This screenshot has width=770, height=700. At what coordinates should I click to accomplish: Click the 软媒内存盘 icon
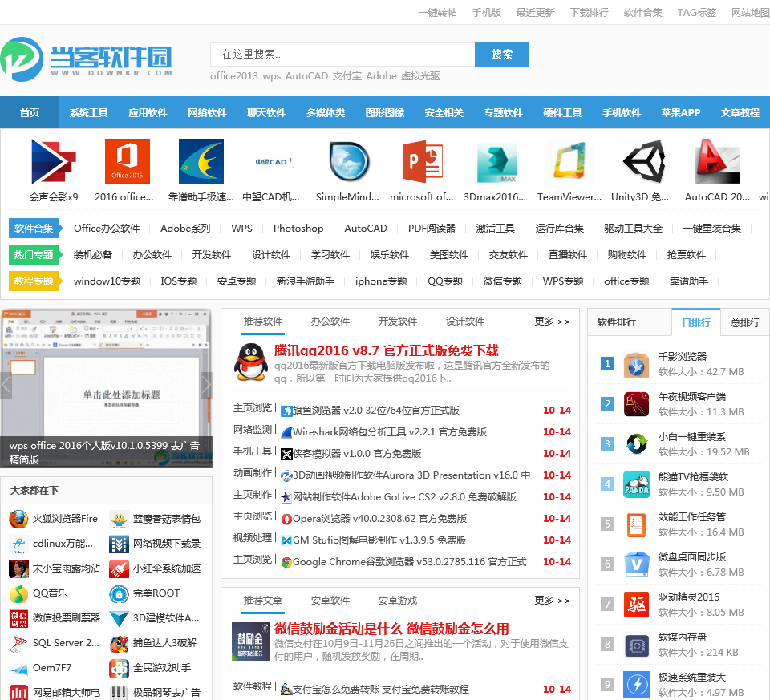(636, 645)
